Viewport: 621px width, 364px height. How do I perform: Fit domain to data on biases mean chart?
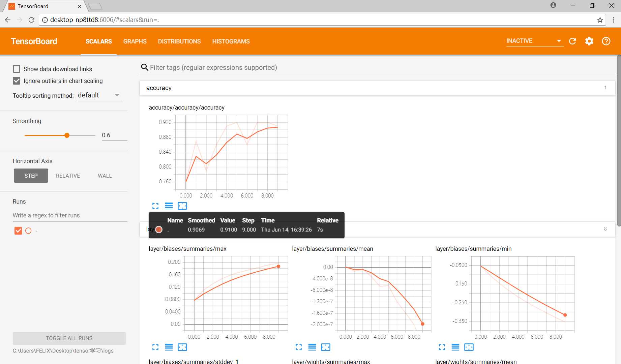pos(326,347)
